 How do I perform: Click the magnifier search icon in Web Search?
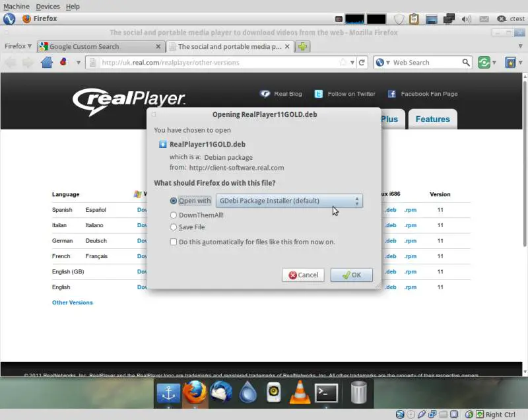(x=466, y=62)
